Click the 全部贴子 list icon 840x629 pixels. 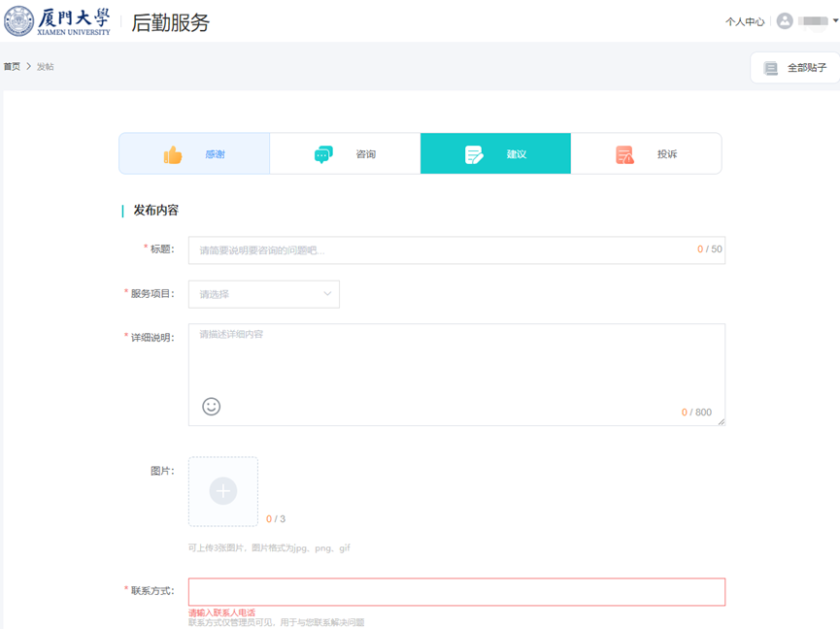[x=771, y=68]
